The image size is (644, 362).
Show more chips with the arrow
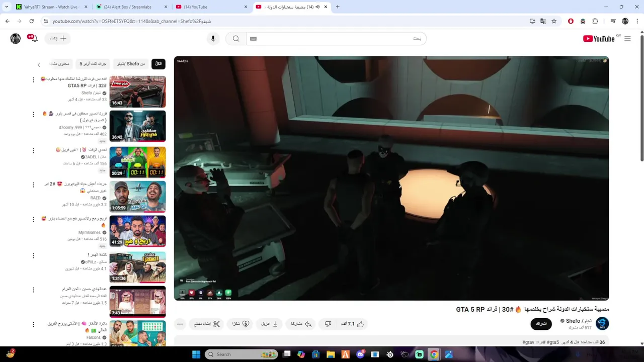click(39, 64)
